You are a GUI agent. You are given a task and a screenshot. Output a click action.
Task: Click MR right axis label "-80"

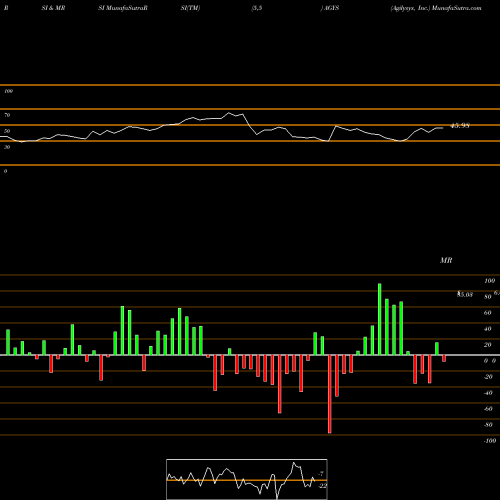488,425
